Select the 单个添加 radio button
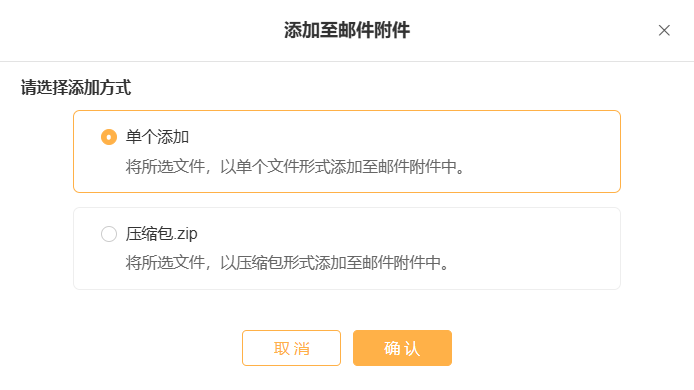Viewport: 694px width, 390px height. 109,137
